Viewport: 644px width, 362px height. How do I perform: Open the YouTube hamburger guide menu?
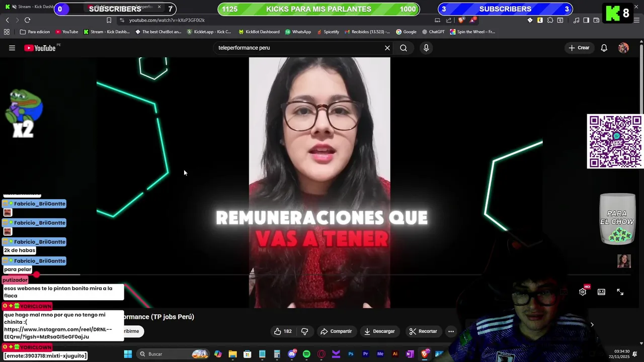tap(12, 48)
